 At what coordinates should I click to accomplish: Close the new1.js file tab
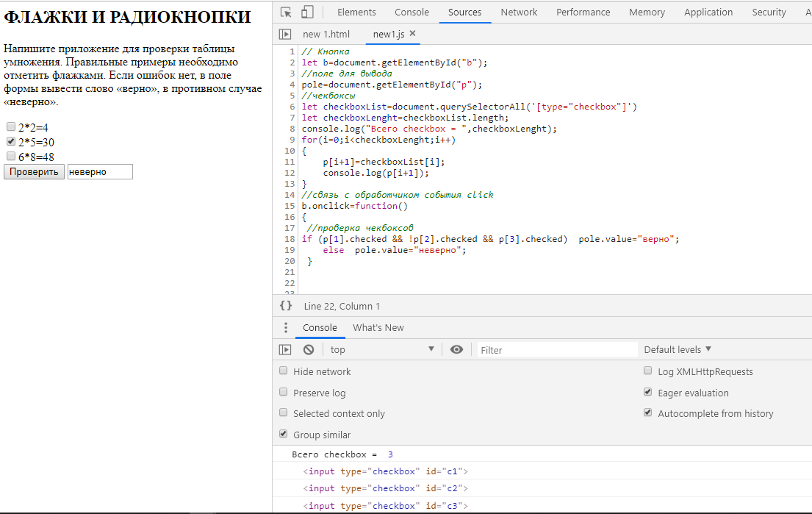coord(412,34)
